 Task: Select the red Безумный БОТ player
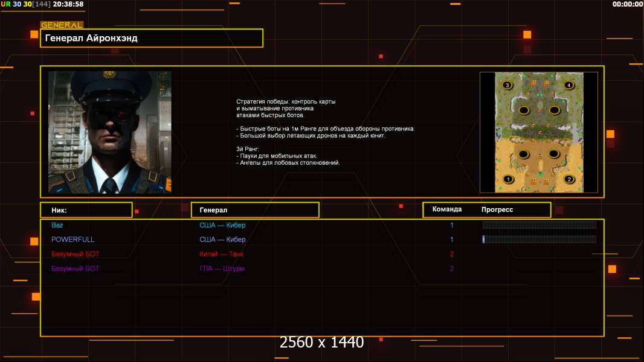pos(75,254)
